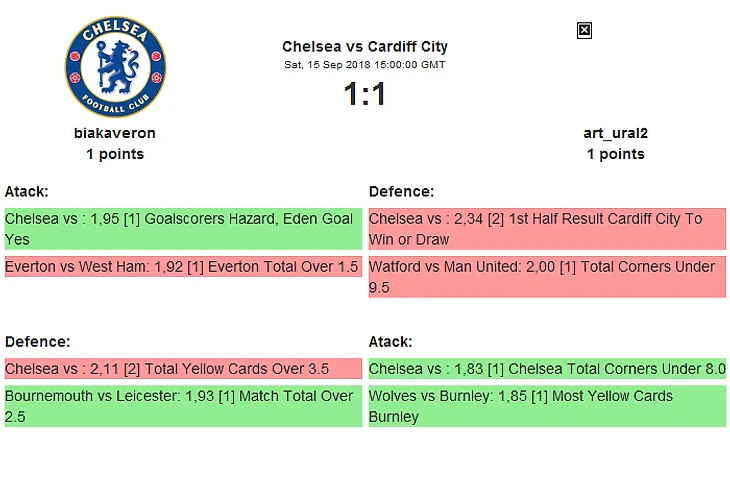Viewport: 730px width, 480px height.
Task: Click the Chelsea Football Club crest logo
Action: (x=115, y=67)
